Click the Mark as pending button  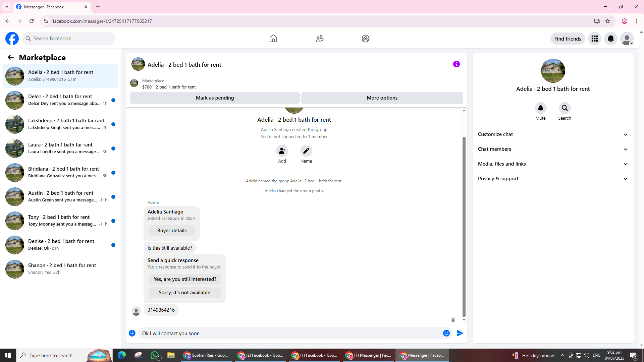(215, 98)
